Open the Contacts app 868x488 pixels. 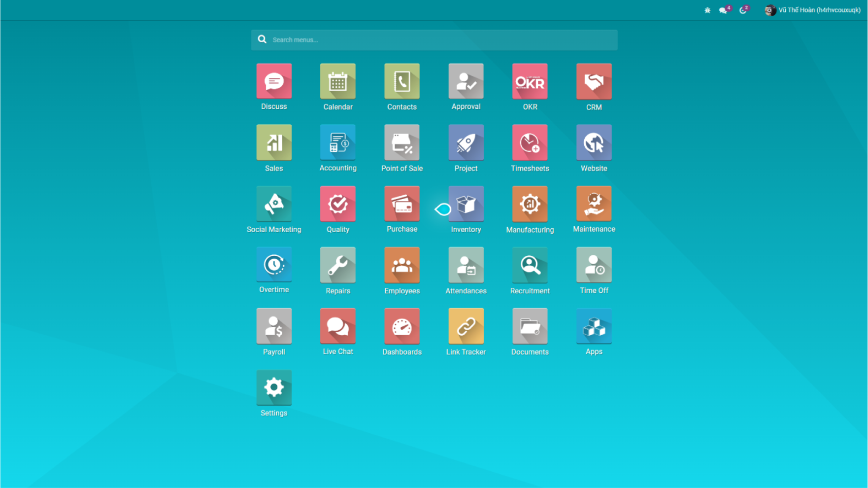pyautogui.click(x=402, y=81)
